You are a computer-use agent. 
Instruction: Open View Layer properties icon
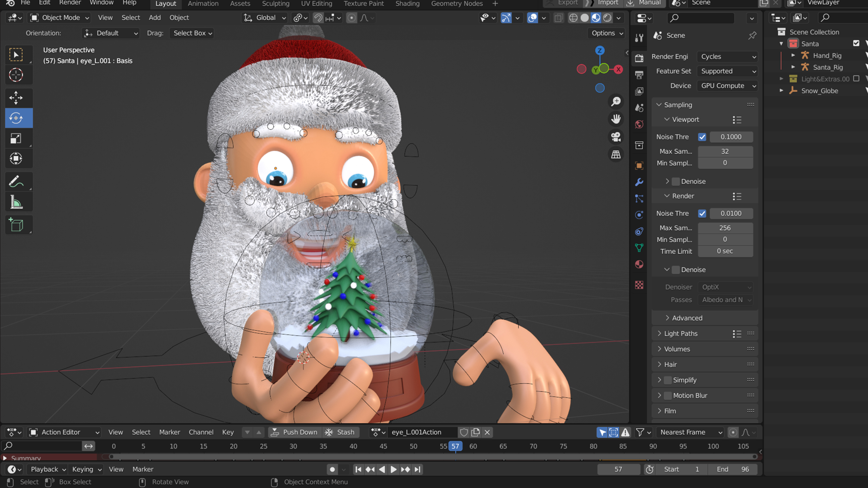639,91
